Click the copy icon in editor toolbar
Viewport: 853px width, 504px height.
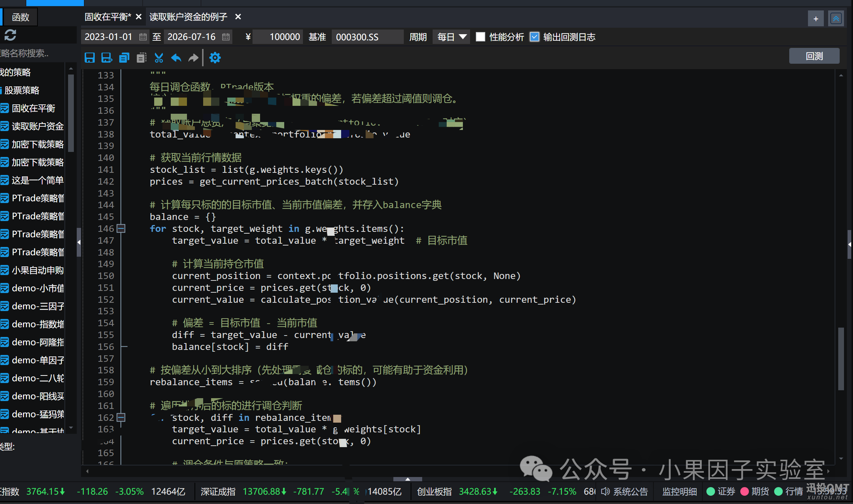click(x=124, y=58)
